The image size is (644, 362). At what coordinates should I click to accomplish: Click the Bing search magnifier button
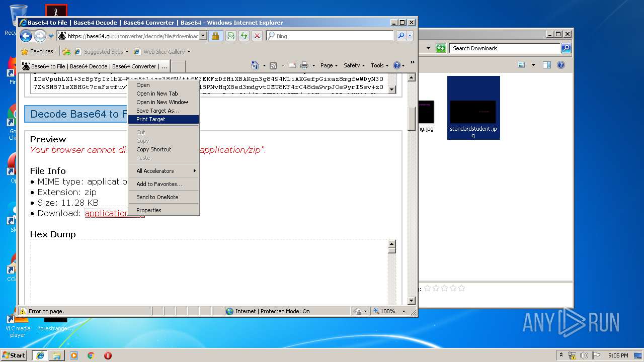[401, 36]
